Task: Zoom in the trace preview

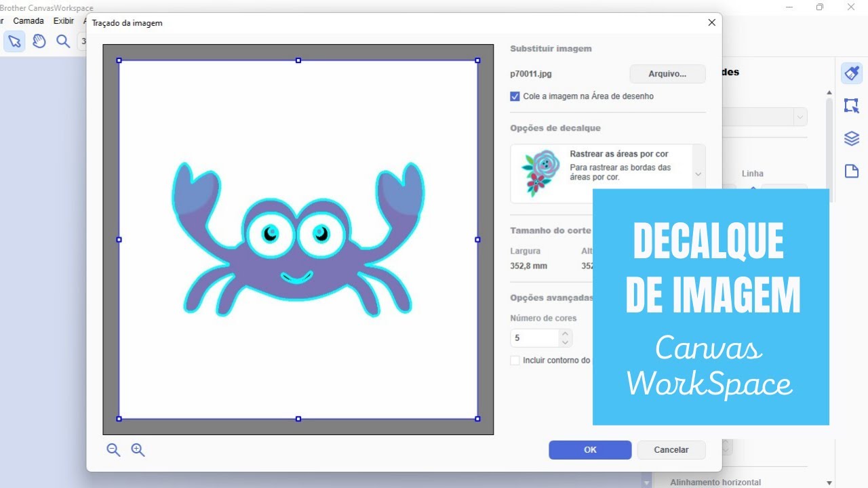Action: pos(138,450)
